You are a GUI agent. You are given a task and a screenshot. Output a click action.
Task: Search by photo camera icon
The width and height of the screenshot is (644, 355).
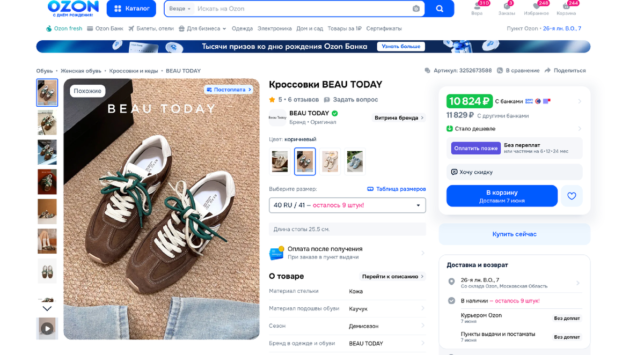tap(416, 9)
